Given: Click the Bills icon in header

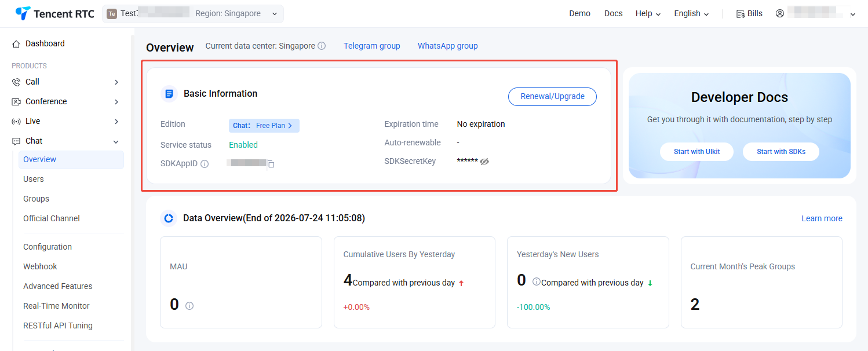Looking at the screenshot, I should coord(740,14).
